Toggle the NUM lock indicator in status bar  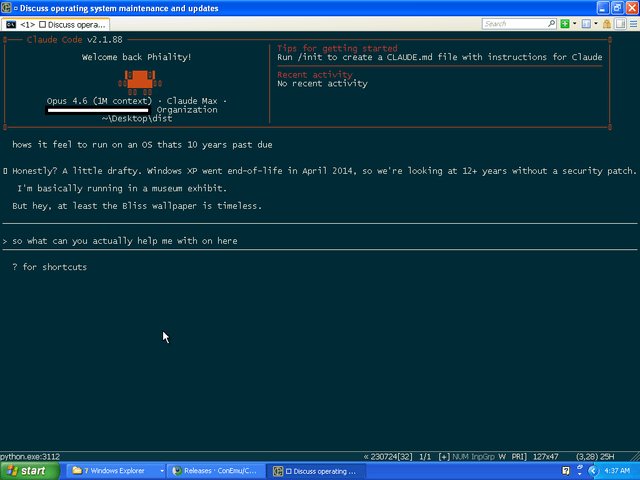[460, 456]
